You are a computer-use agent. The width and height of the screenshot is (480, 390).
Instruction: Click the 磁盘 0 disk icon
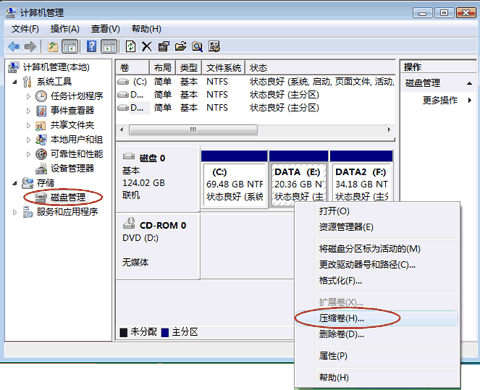click(x=129, y=156)
